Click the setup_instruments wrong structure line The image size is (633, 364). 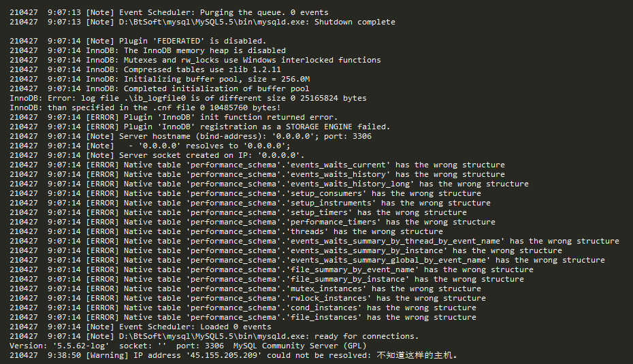tap(250, 203)
